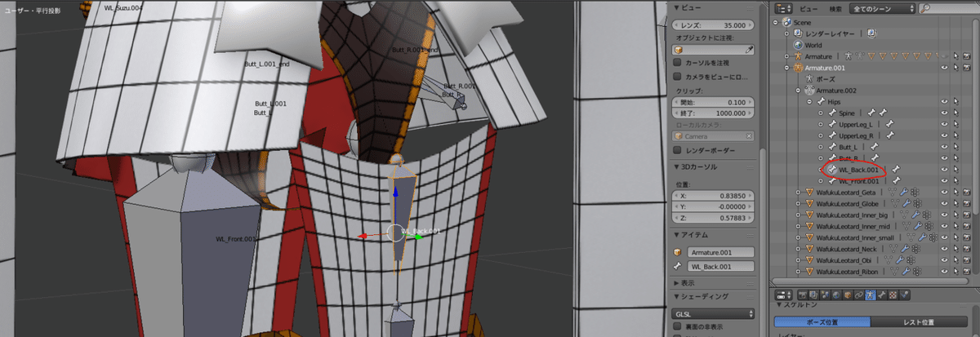Select the World item in outliner
Image resolution: width=980 pixels, height=337 pixels.
click(813, 45)
